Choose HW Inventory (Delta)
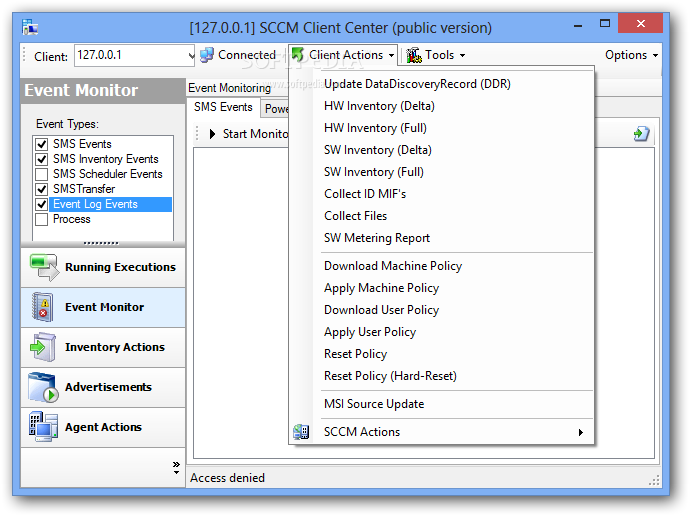Image resolution: width=690 pixels, height=516 pixels. pyautogui.click(x=379, y=106)
